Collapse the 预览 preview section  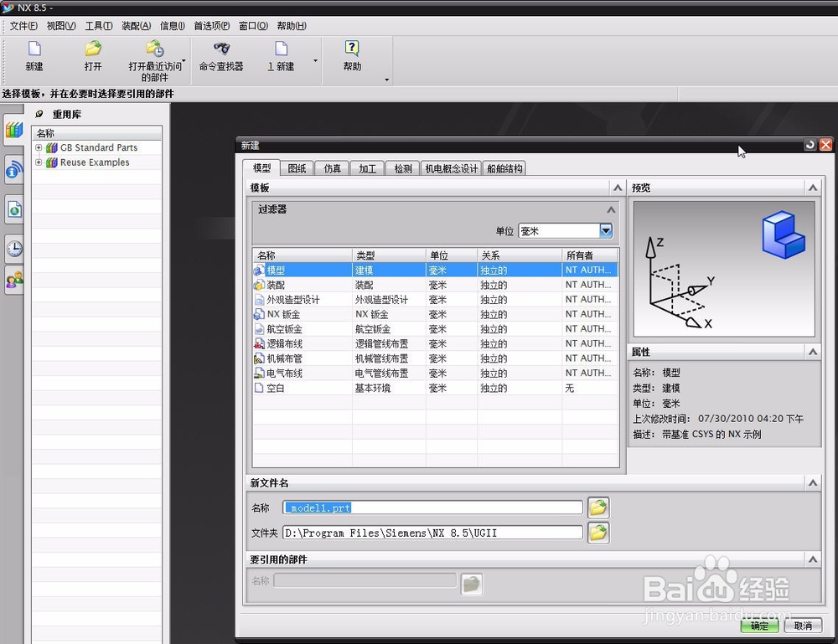click(x=813, y=188)
